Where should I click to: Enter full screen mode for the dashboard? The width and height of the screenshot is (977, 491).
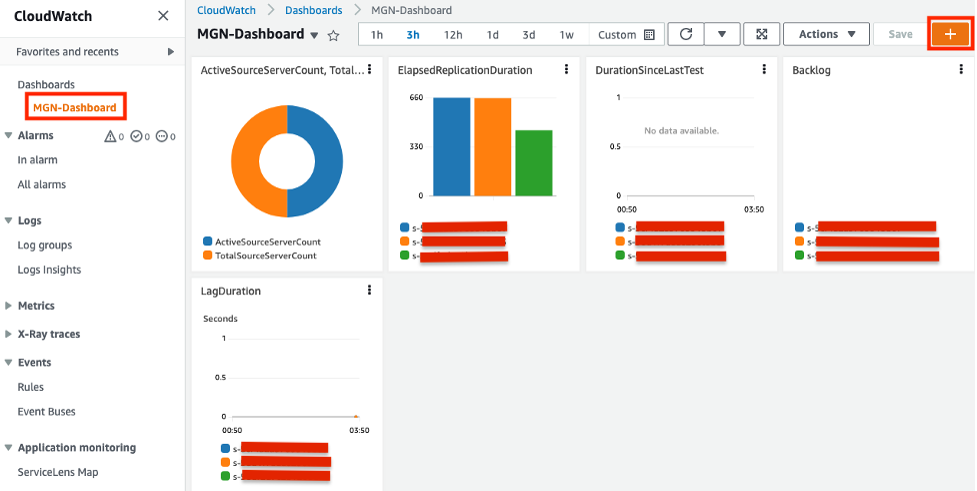[x=761, y=34]
